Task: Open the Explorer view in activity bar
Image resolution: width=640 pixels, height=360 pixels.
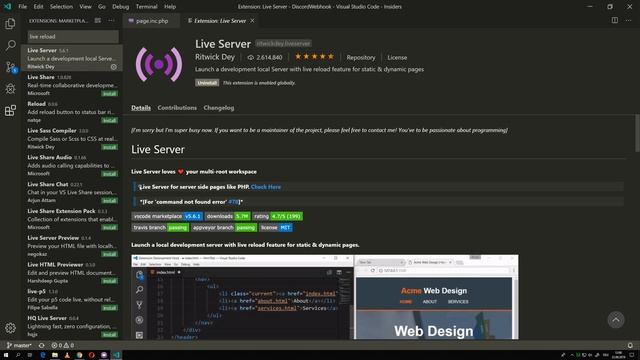Action: (10, 24)
